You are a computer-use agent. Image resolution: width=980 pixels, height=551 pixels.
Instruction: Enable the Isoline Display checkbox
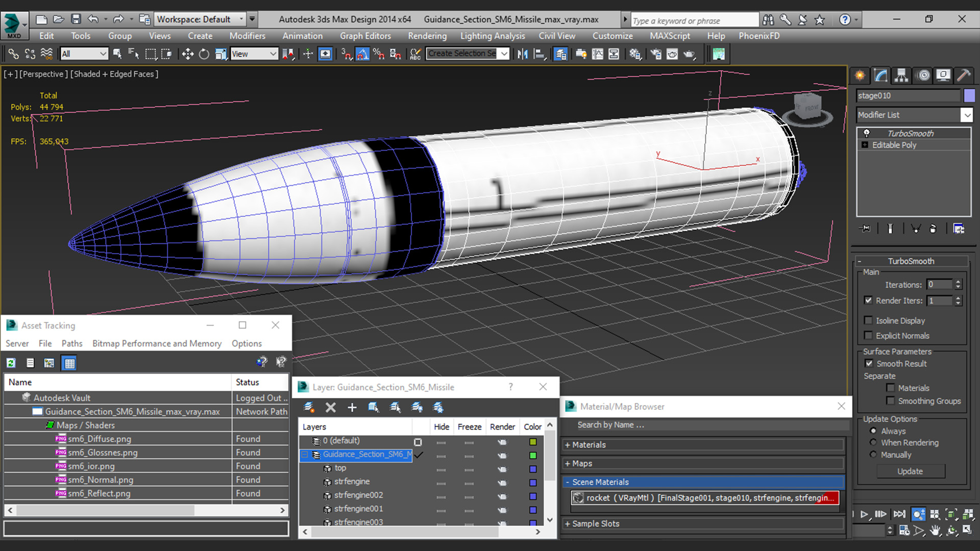coord(868,320)
